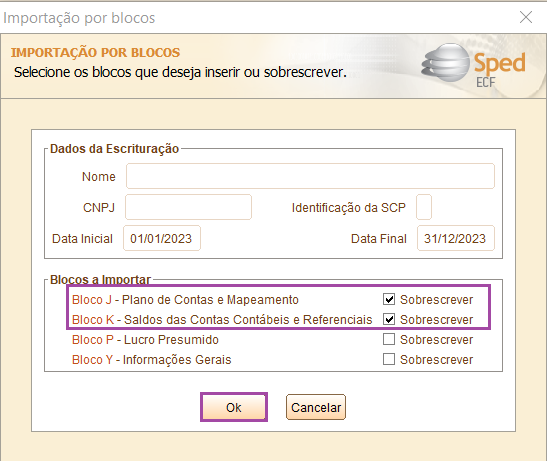This screenshot has width=547, height=461.
Task: Click the Sobrescrever label next to Bloco P
Action: 436,340
